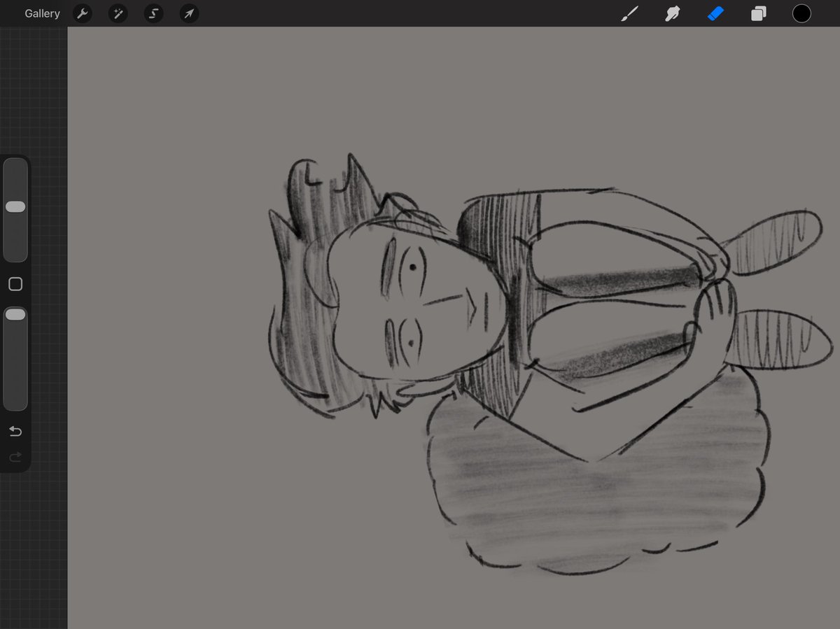Open the Actions wrench menu
The image size is (840, 629).
83,13
